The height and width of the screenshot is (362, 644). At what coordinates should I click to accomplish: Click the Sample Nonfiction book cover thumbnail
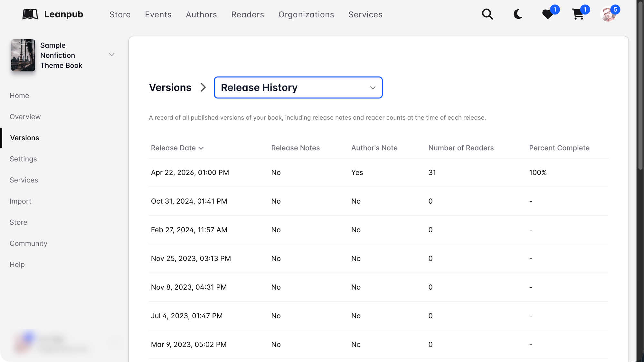[x=23, y=55]
